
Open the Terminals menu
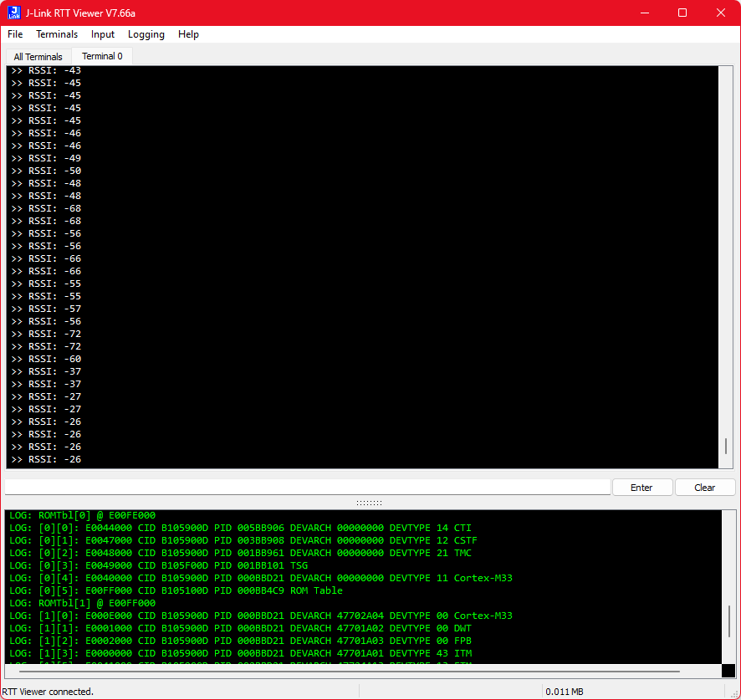point(57,34)
